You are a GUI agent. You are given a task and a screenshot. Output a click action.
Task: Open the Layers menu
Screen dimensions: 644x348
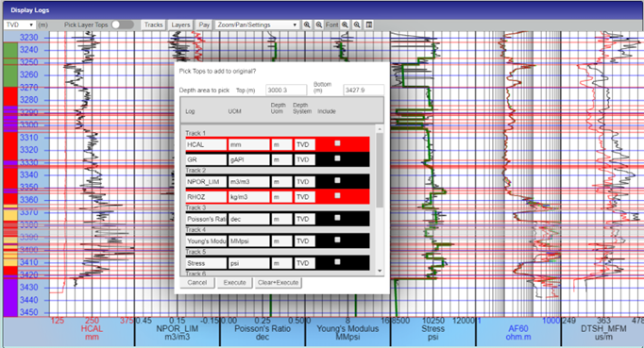pyautogui.click(x=180, y=25)
